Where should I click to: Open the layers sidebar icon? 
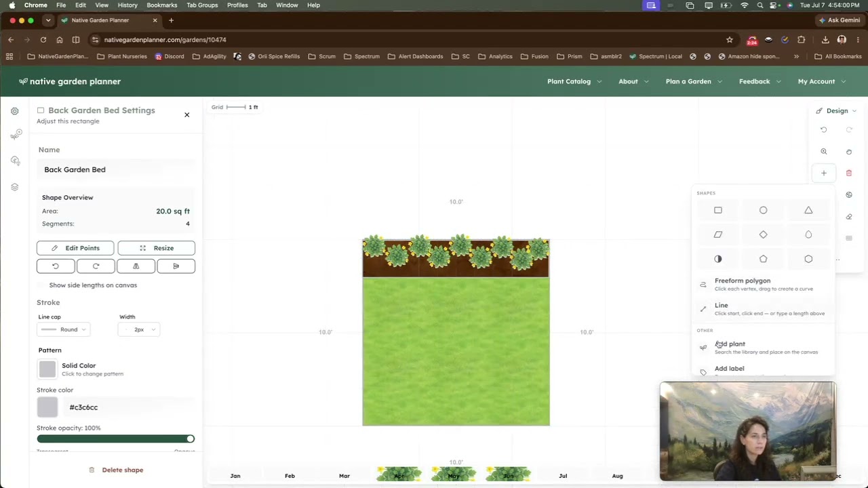(15, 187)
